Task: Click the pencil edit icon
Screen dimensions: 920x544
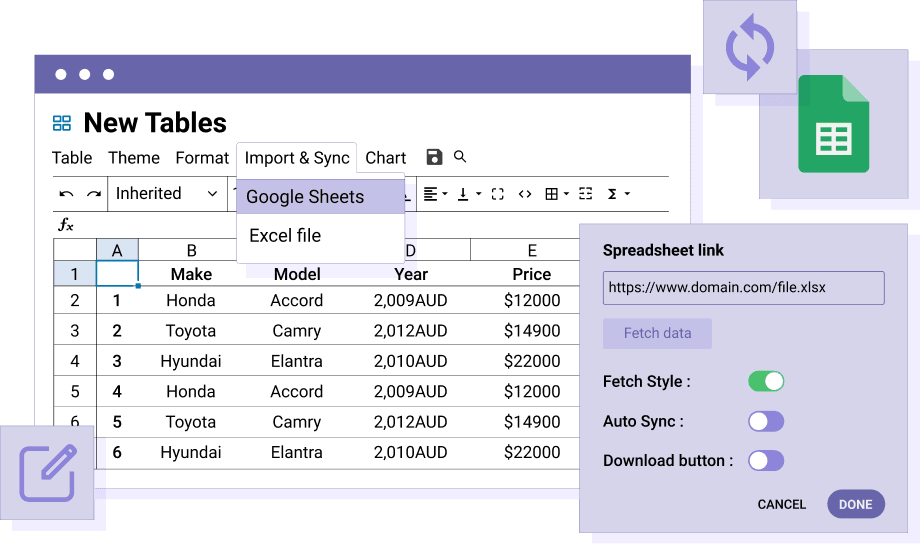Action: (x=48, y=473)
